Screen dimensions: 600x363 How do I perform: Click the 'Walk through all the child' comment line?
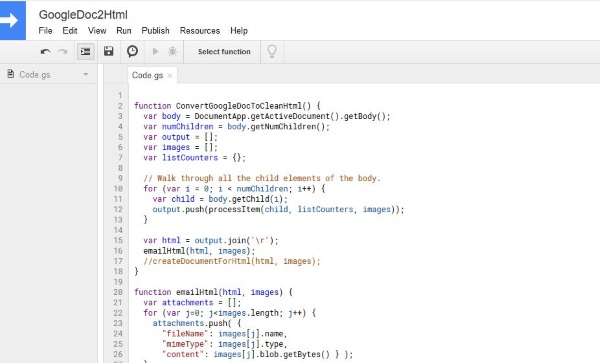tap(262, 178)
